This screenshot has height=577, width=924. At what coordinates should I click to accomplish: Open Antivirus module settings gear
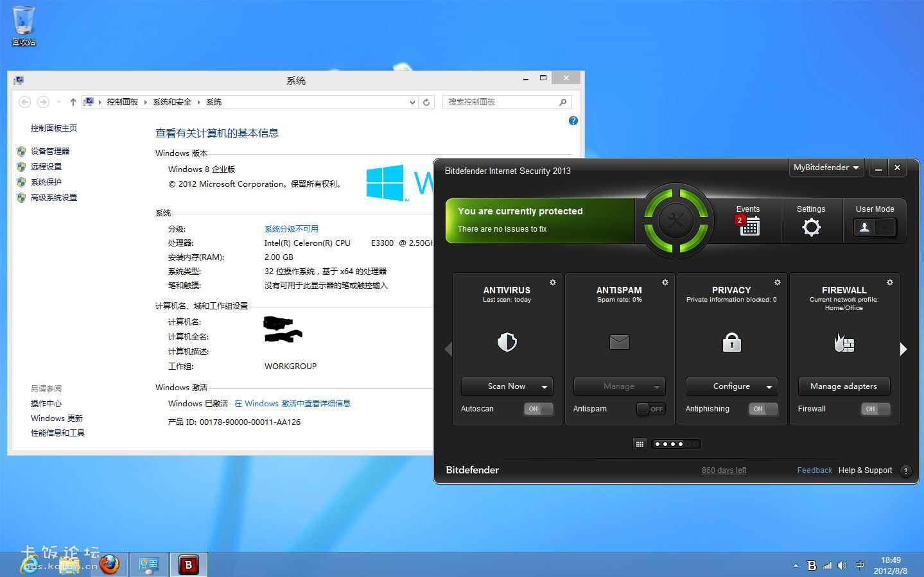pyautogui.click(x=553, y=282)
